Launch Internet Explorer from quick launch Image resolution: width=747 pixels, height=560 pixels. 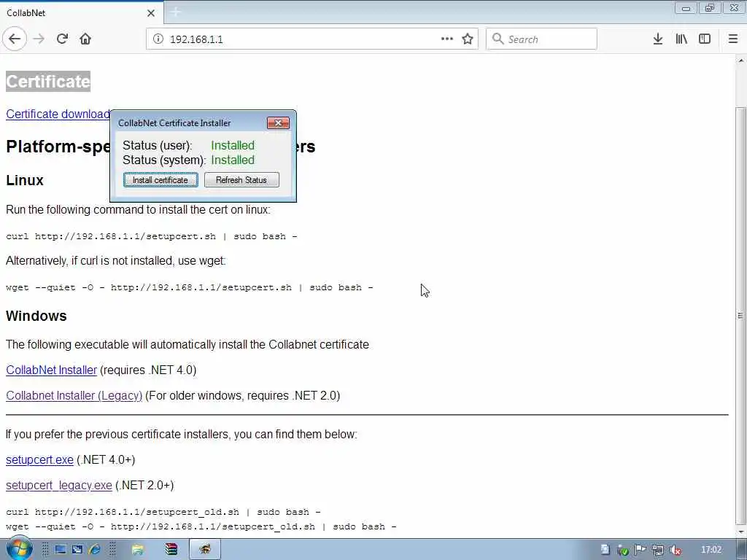click(x=94, y=550)
